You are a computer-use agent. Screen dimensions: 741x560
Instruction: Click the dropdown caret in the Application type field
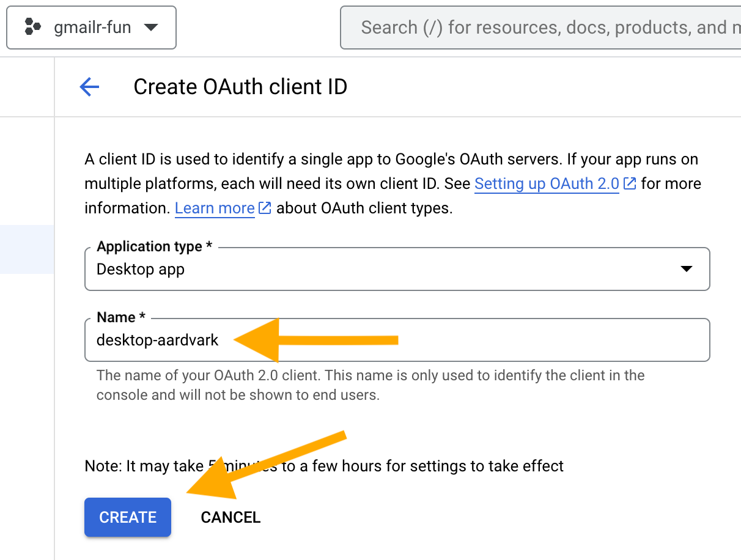pyautogui.click(x=687, y=269)
